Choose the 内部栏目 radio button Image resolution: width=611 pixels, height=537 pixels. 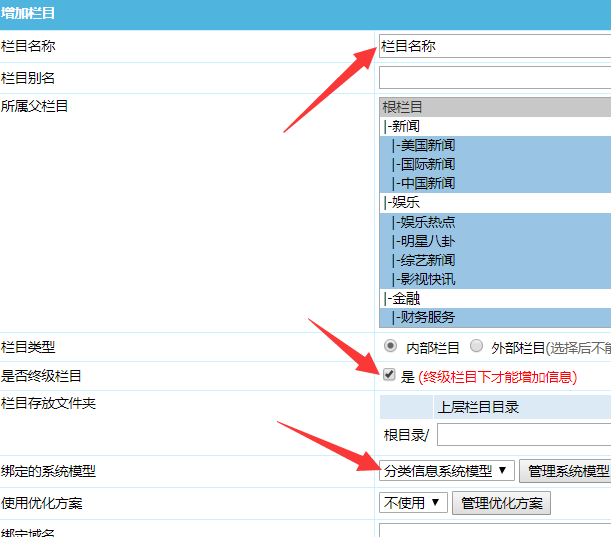(x=390, y=346)
